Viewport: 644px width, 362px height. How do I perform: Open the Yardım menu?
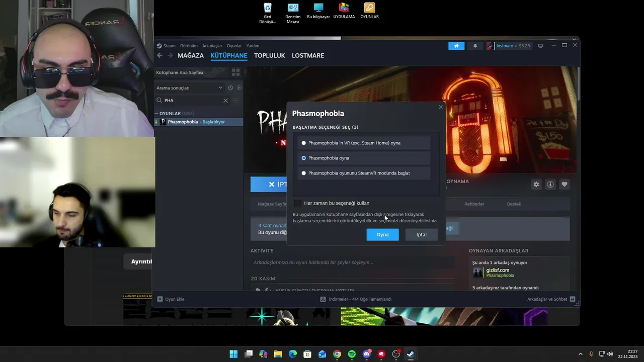pos(253,46)
